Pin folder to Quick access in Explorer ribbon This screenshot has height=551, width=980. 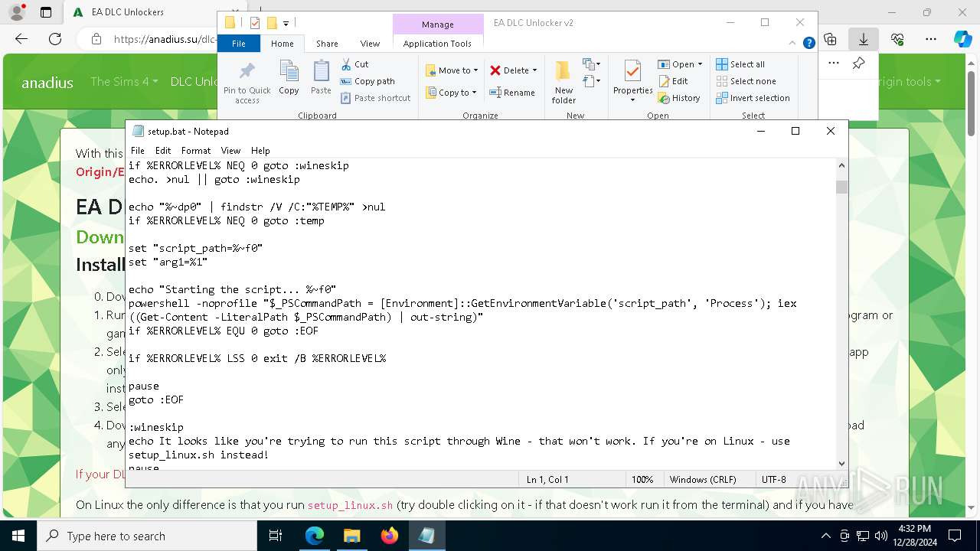coord(247,83)
